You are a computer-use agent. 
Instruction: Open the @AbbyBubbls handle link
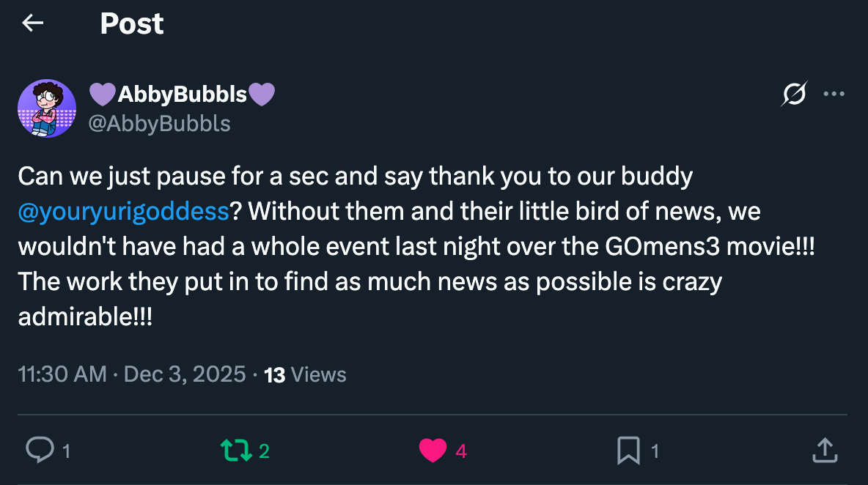pyautogui.click(x=159, y=124)
